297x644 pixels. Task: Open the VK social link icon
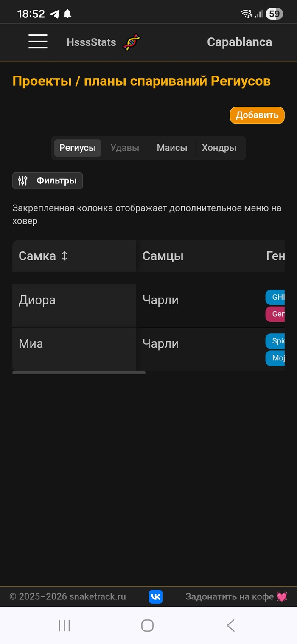pos(156,597)
